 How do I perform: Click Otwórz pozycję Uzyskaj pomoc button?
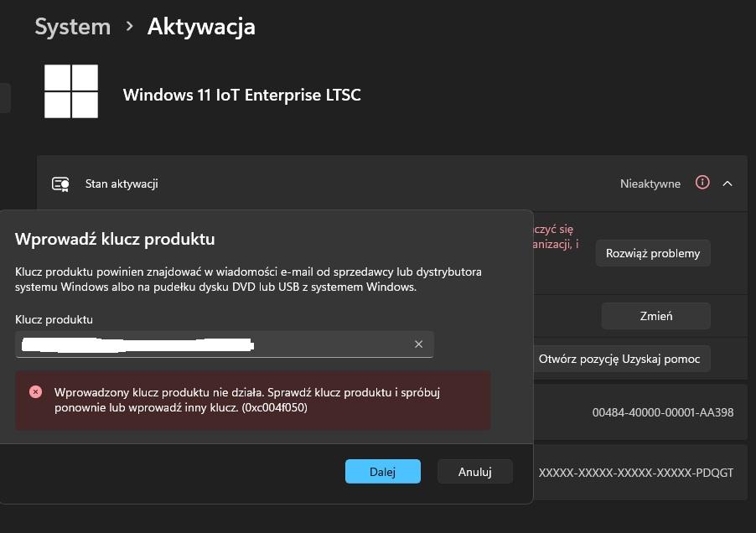[619, 359]
